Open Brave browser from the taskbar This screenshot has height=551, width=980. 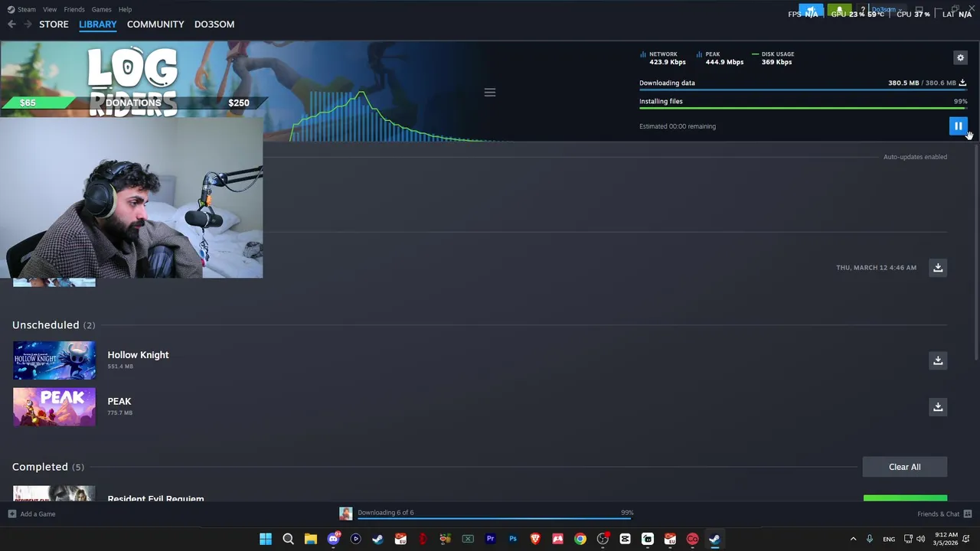[x=535, y=539]
